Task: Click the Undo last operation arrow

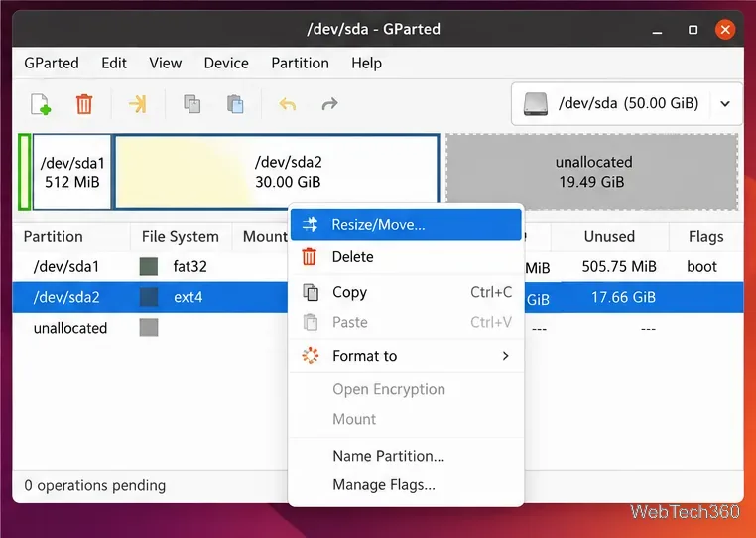Action: [288, 104]
